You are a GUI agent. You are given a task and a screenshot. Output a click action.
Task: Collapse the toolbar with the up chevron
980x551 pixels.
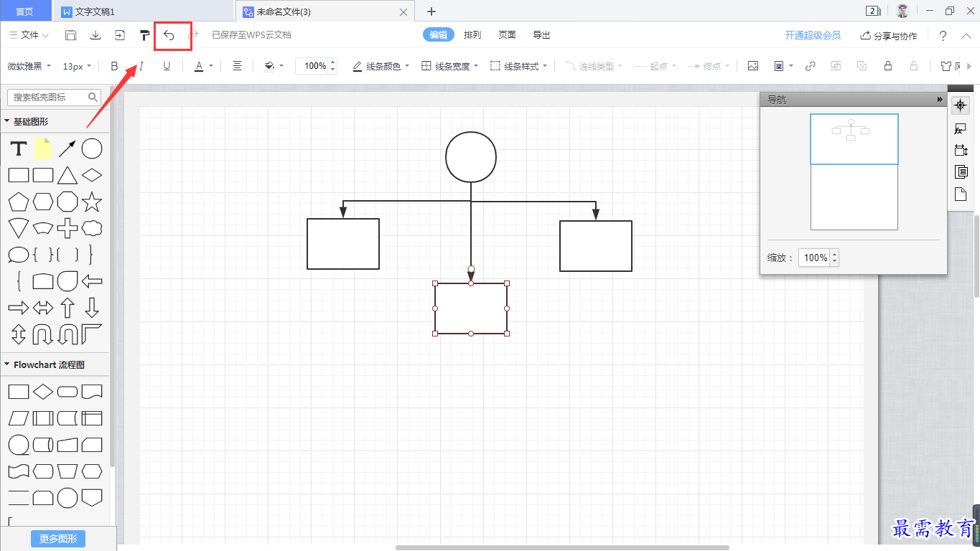tap(966, 36)
